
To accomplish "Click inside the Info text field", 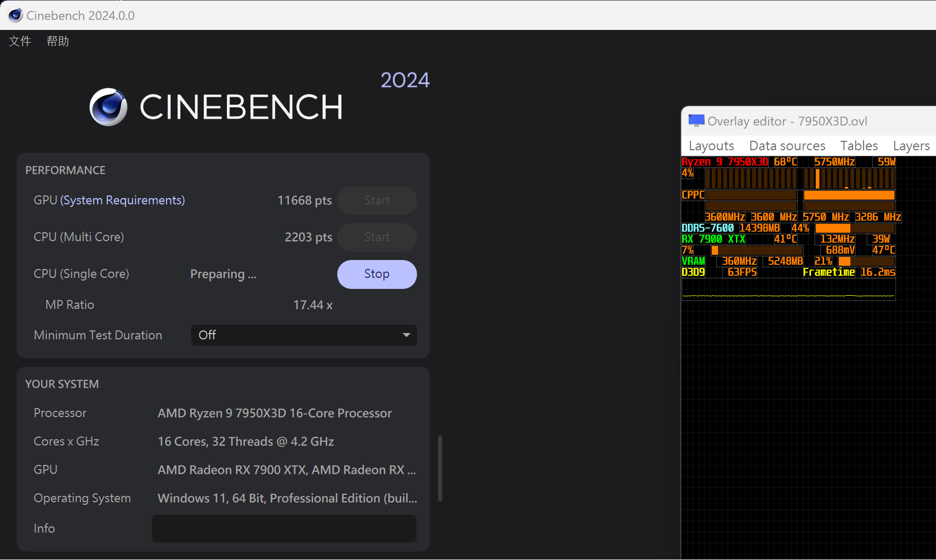I will point(284,528).
